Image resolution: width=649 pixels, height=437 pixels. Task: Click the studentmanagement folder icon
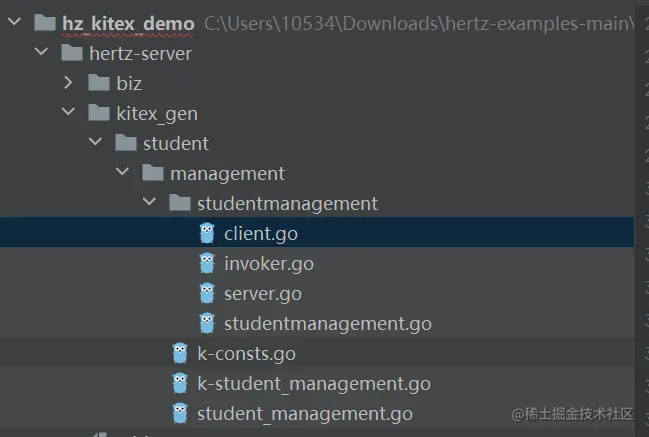coord(180,203)
